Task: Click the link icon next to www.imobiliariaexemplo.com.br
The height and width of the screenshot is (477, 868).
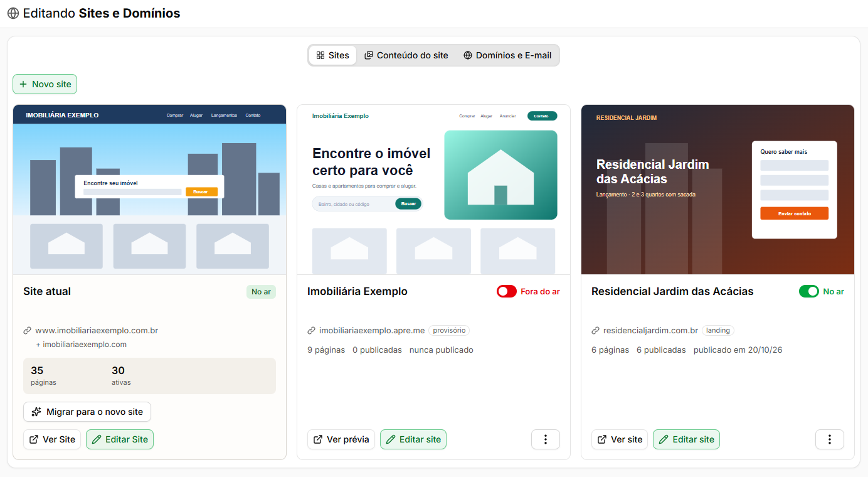Action: [x=28, y=331]
